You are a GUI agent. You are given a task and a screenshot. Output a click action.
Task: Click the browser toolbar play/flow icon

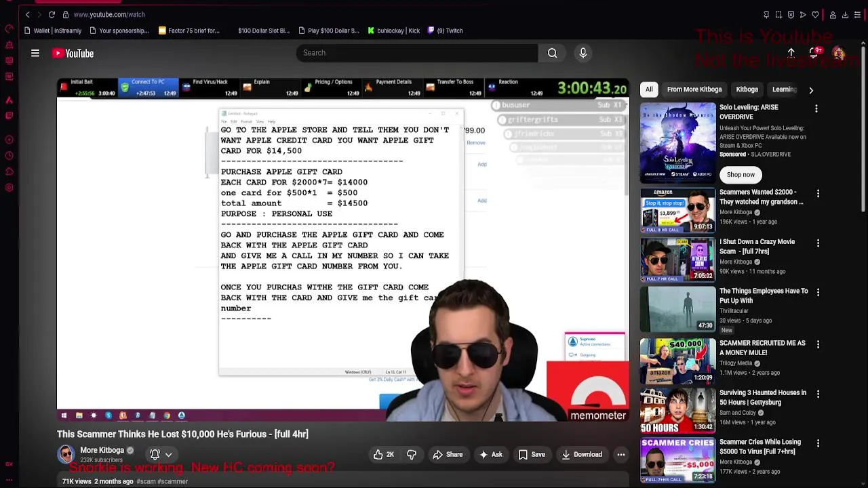click(803, 14)
